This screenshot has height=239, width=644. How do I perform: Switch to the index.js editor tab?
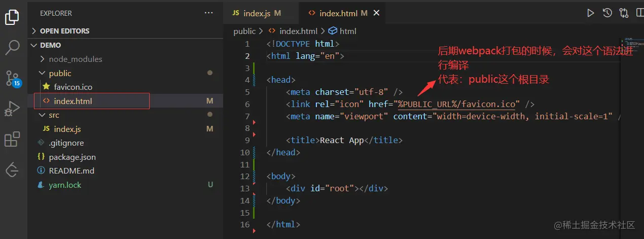260,13
